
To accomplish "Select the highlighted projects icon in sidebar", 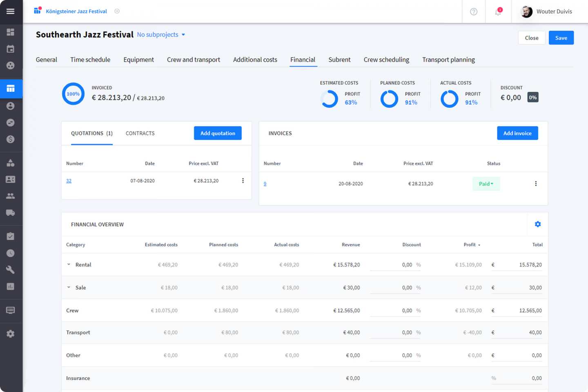I will tap(11, 89).
